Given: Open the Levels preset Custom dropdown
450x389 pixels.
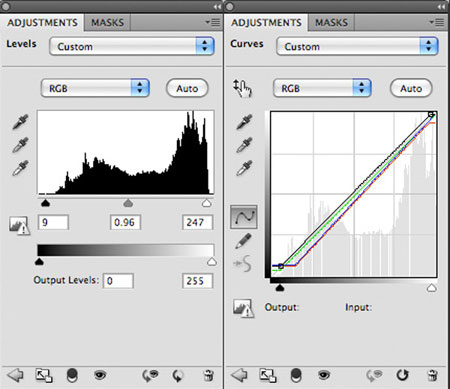Looking at the screenshot, I should 132,46.
